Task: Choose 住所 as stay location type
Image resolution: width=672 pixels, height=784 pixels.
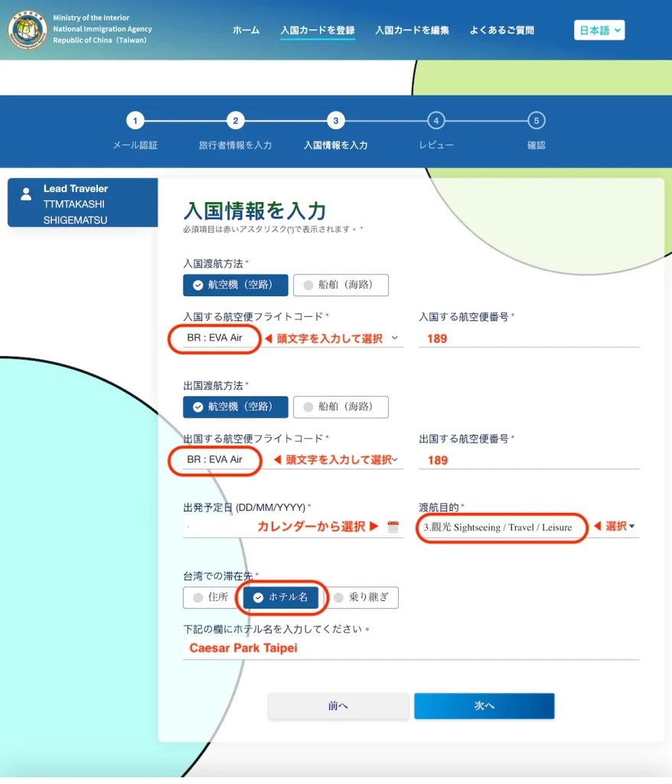Action: [208, 597]
